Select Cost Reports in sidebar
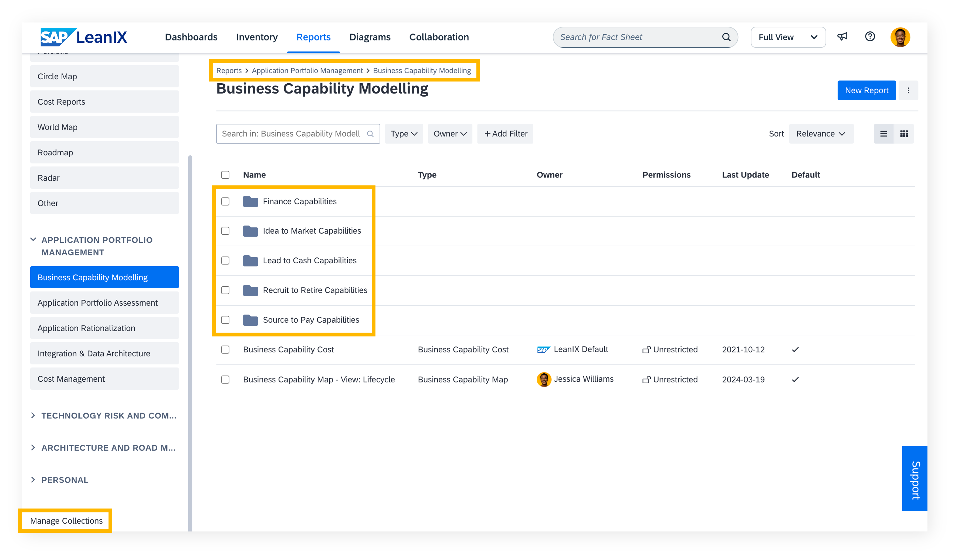Screen dimensions: 955x560 (104, 102)
